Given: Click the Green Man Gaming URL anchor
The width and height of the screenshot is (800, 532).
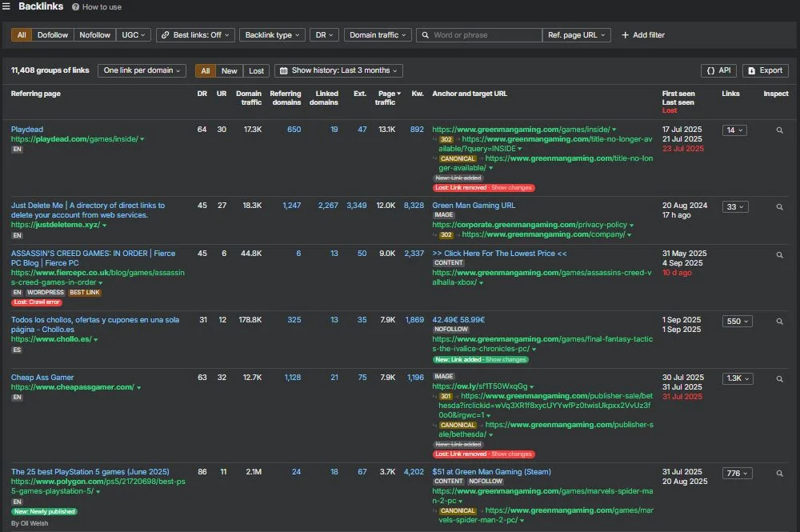Looking at the screenshot, I should tap(474, 206).
